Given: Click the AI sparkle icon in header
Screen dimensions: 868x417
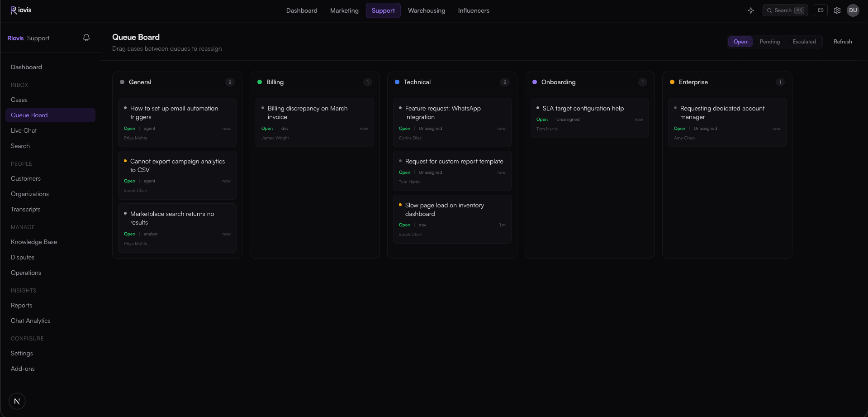Looking at the screenshot, I should tap(751, 10).
